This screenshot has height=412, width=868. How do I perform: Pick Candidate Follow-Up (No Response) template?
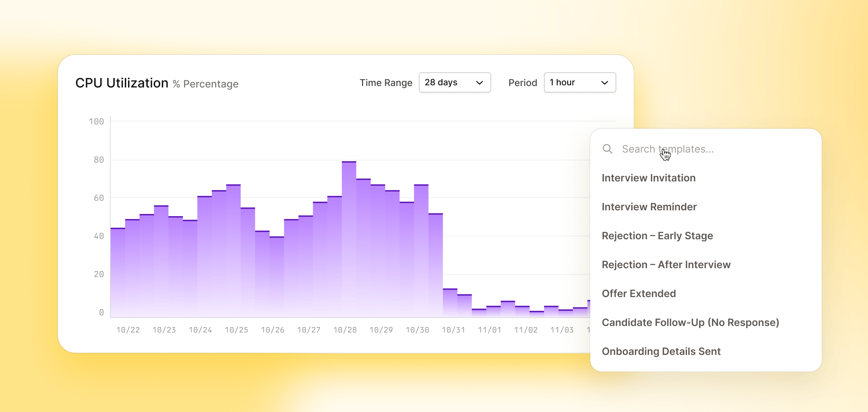click(690, 322)
